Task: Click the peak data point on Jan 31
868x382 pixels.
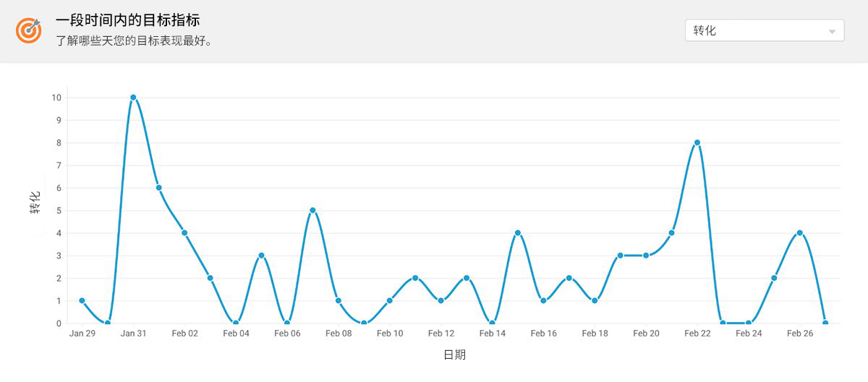Action: coord(133,98)
